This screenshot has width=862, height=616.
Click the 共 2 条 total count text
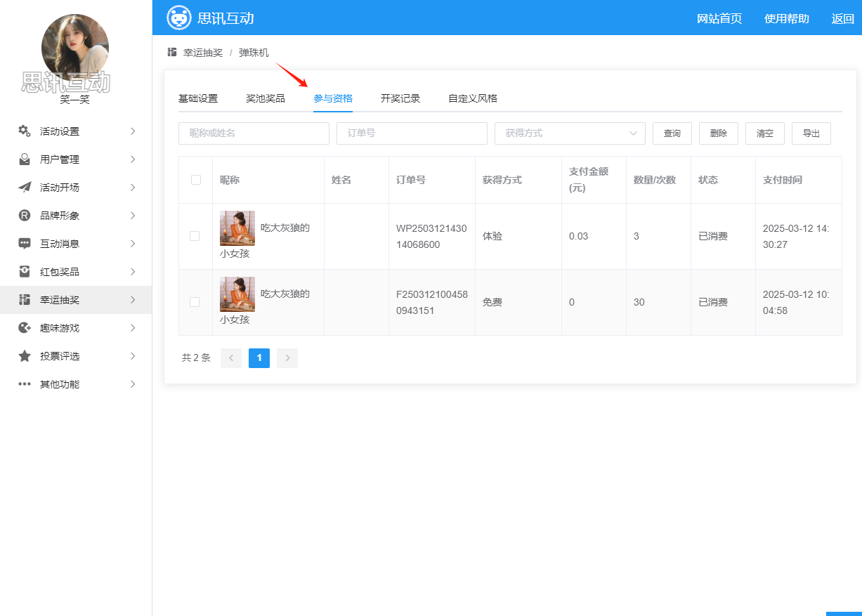pyautogui.click(x=196, y=358)
